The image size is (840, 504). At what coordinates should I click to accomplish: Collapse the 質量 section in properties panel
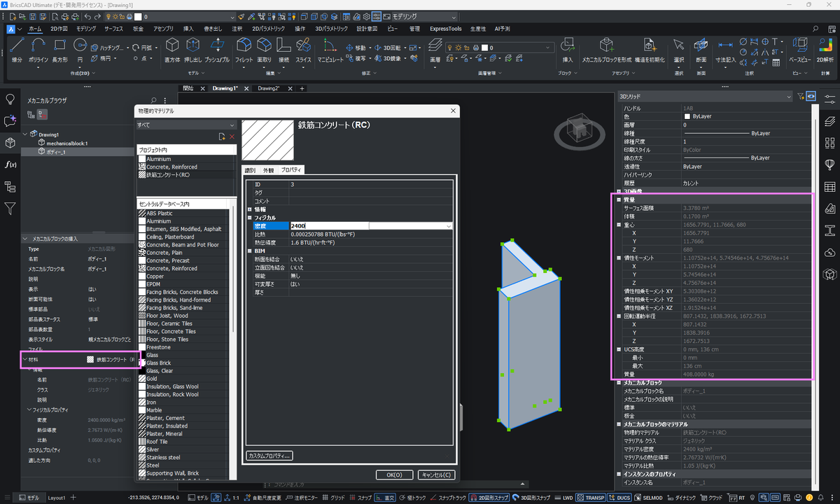click(x=619, y=199)
